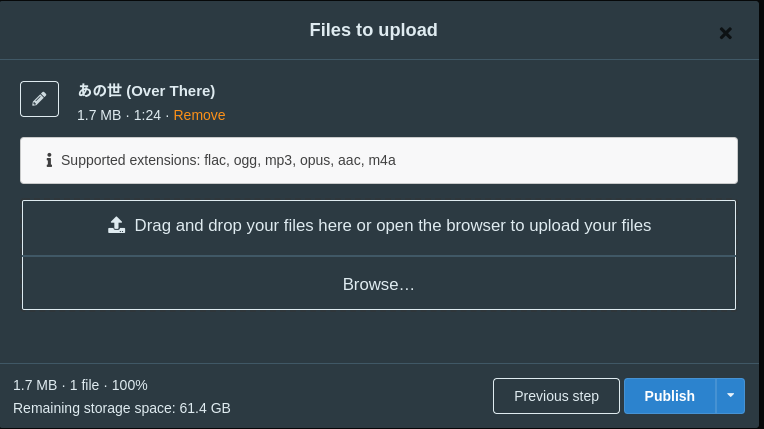
Task: Open the file browser with Browse…
Action: coord(379,283)
